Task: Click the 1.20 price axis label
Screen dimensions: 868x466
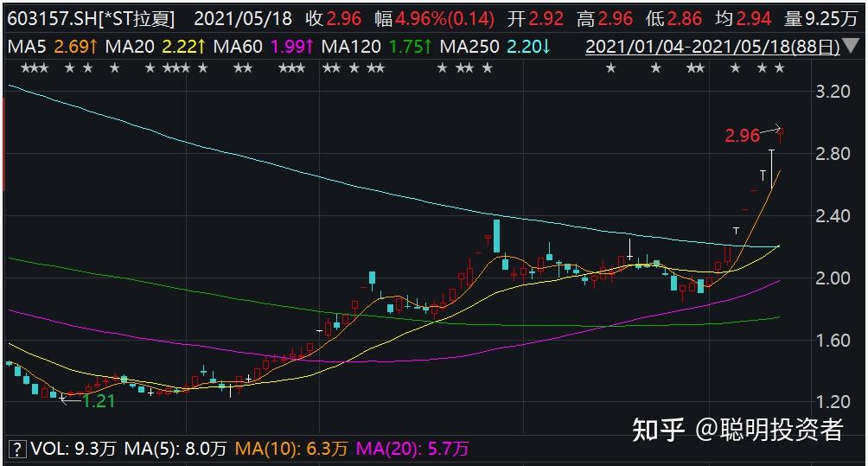Action: pos(833,402)
